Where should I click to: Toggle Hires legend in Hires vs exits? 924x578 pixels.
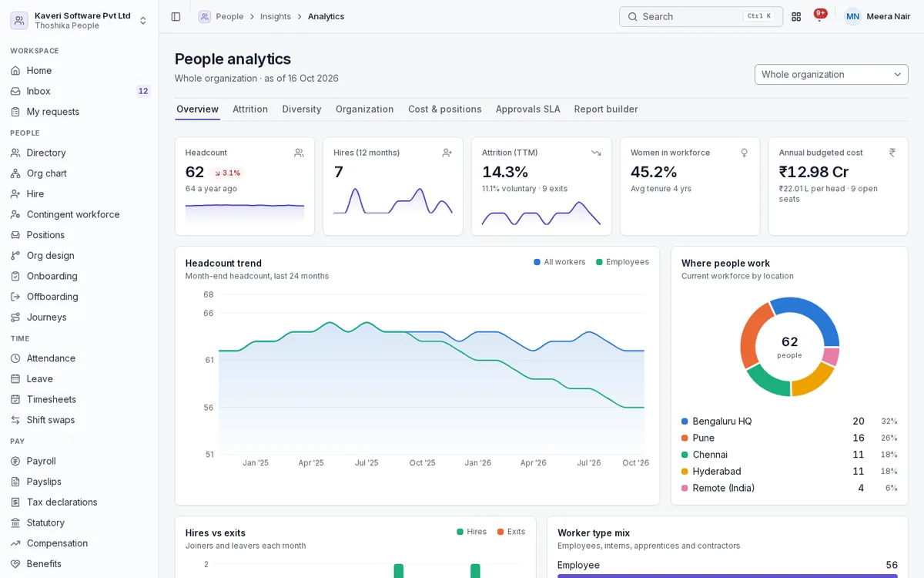point(471,532)
